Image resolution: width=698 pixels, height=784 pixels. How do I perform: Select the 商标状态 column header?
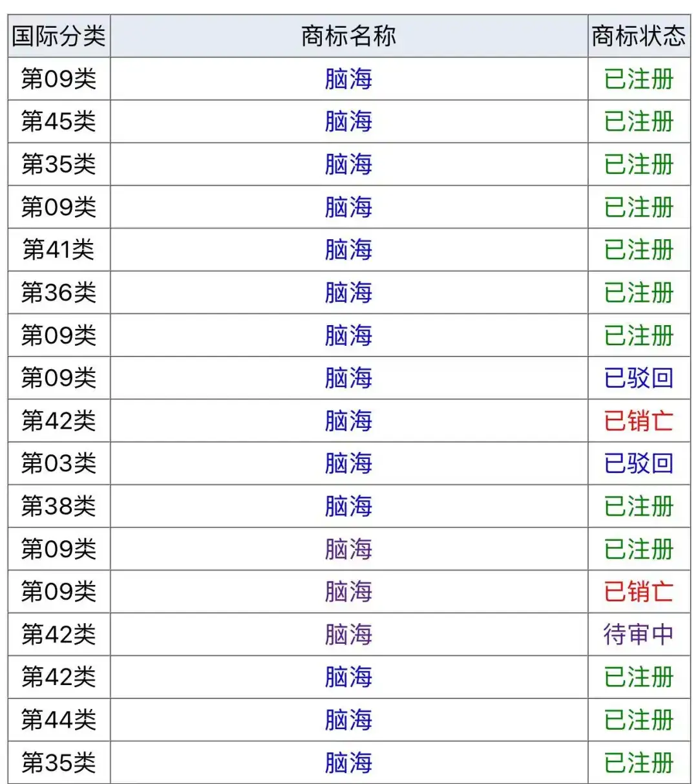tap(639, 36)
